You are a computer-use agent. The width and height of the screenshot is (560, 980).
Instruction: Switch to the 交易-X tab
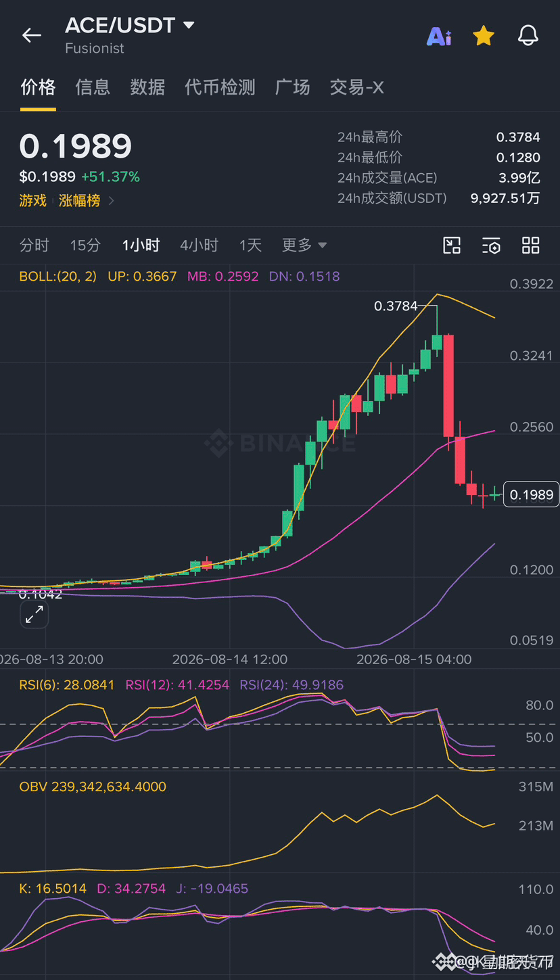(356, 87)
